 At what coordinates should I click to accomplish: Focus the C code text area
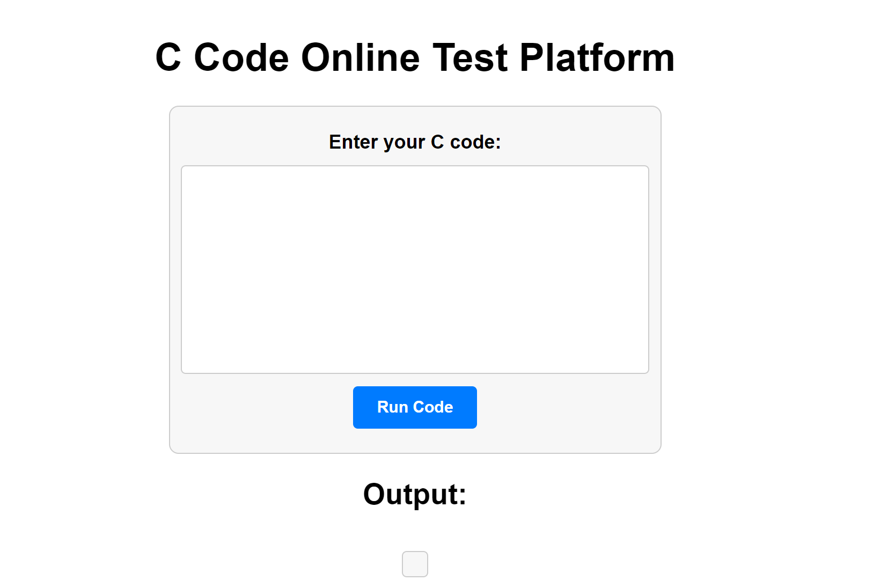(415, 269)
